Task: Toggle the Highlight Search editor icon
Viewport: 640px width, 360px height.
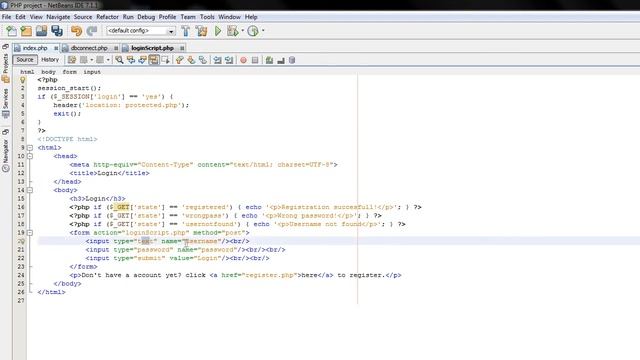Action: click(154, 60)
